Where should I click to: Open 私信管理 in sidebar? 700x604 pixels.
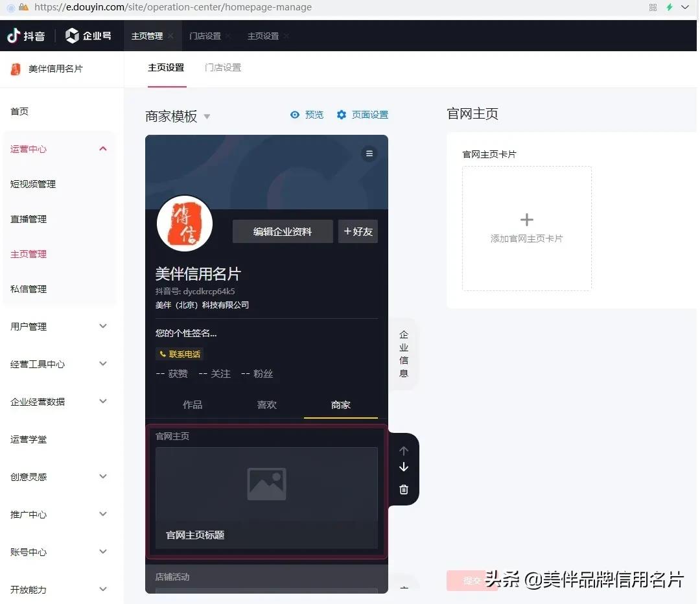[x=29, y=289]
